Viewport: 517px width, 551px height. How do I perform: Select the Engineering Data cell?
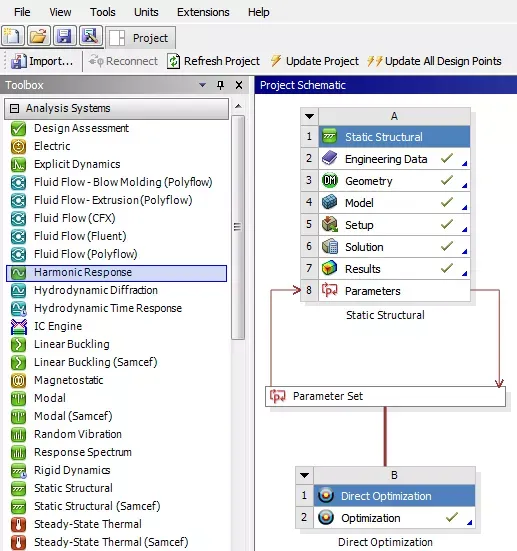(x=394, y=159)
